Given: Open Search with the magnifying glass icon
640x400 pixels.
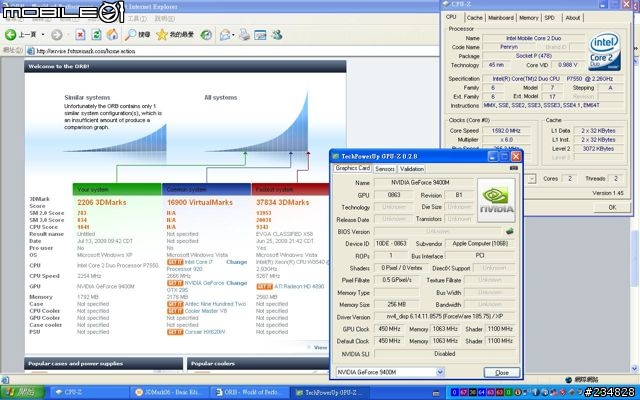Looking at the screenshot, I should point(130,35).
